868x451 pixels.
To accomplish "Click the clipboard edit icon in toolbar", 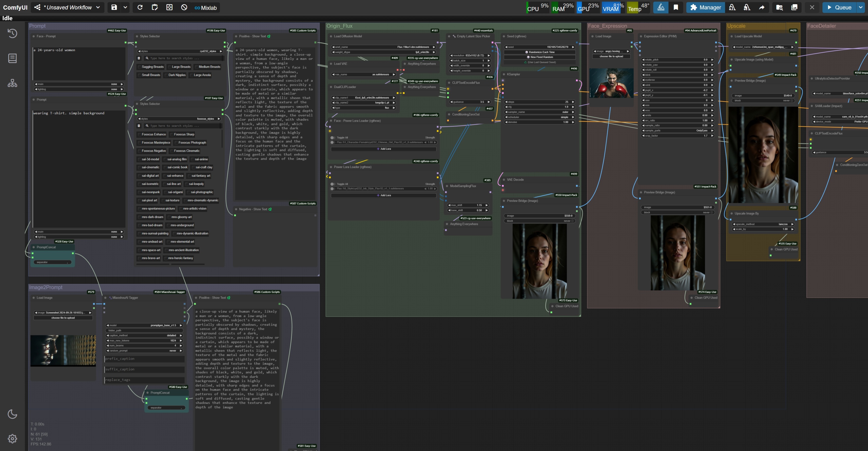I will (155, 7).
